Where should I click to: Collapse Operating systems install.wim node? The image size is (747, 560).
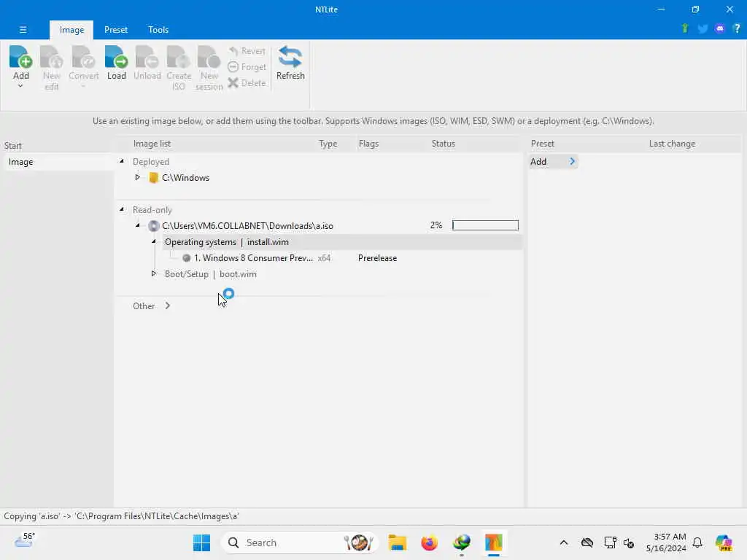click(x=154, y=241)
